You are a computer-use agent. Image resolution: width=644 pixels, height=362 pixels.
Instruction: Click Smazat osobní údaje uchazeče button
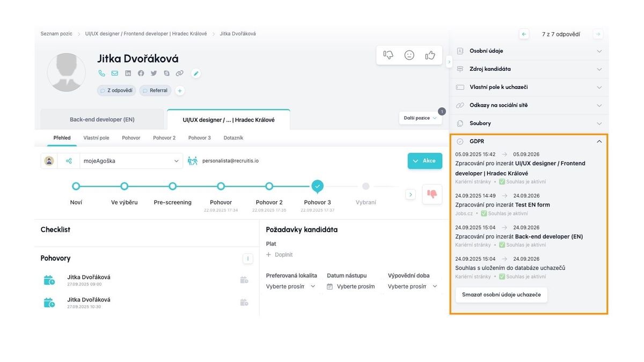click(x=501, y=295)
